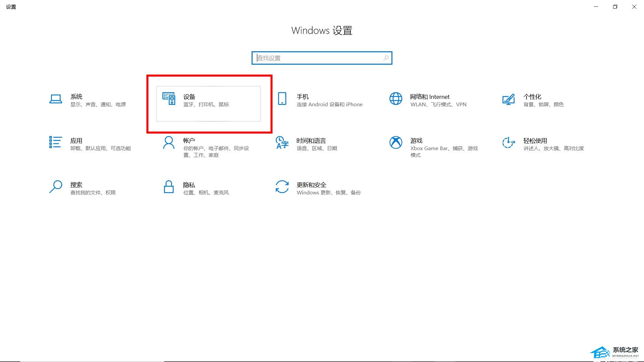Select the Search (搜索) magnifier category icon
The height and width of the screenshot is (362, 644).
click(56, 186)
